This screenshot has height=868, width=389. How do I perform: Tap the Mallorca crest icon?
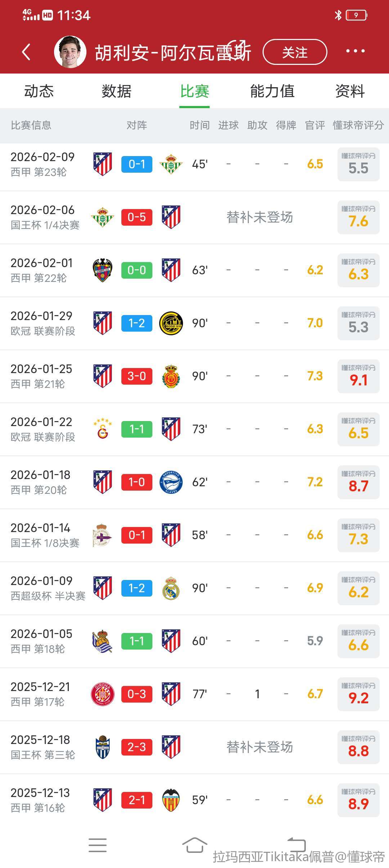click(171, 376)
